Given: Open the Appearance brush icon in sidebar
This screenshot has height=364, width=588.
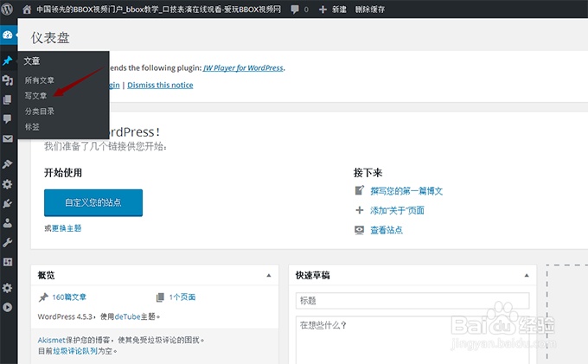Looking at the screenshot, I should [8, 164].
